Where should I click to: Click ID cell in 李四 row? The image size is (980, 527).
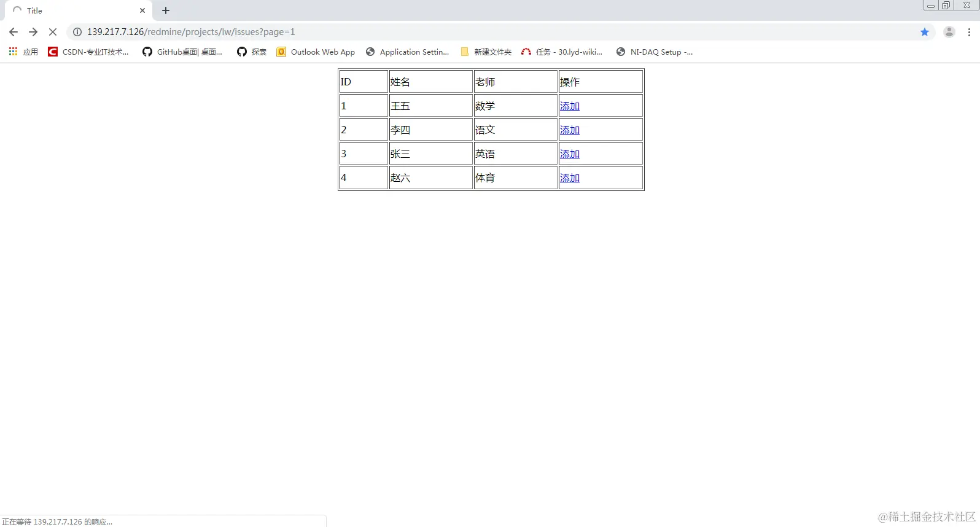[x=364, y=130]
